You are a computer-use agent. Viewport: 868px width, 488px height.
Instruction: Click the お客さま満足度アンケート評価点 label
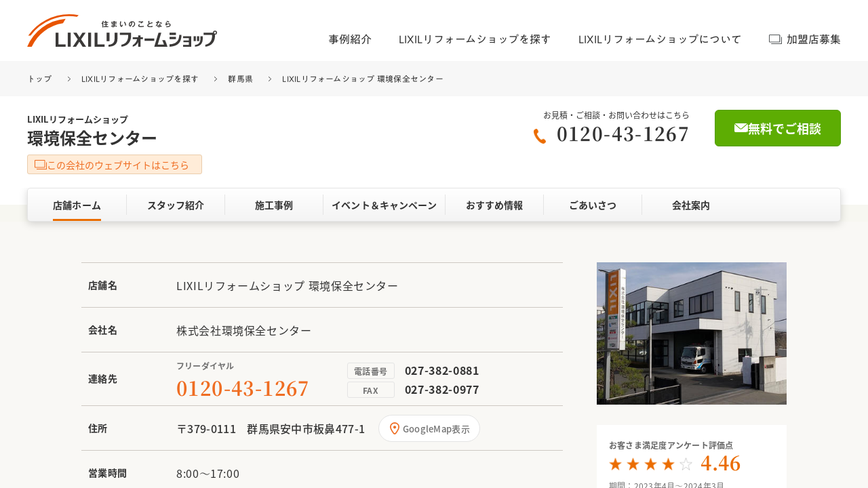click(x=671, y=445)
